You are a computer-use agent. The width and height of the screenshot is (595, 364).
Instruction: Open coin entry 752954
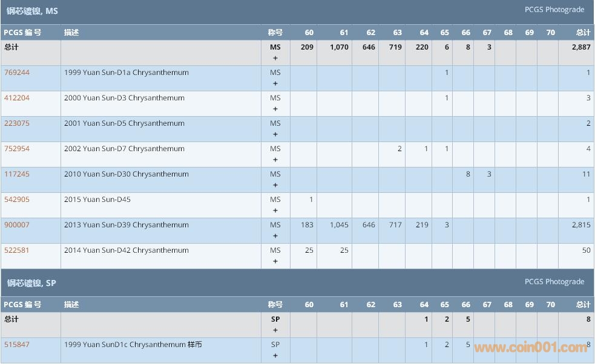pyautogui.click(x=17, y=149)
